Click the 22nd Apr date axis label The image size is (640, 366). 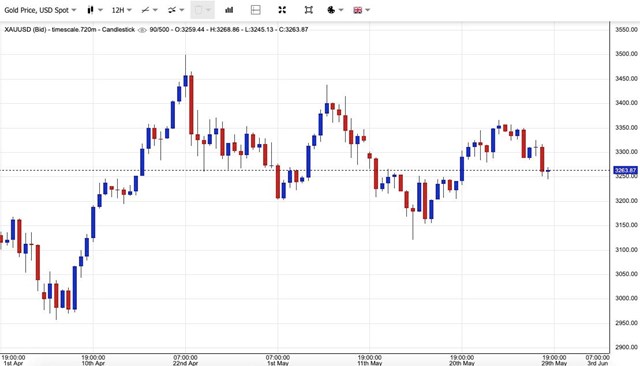pyautogui.click(x=185, y=363)
